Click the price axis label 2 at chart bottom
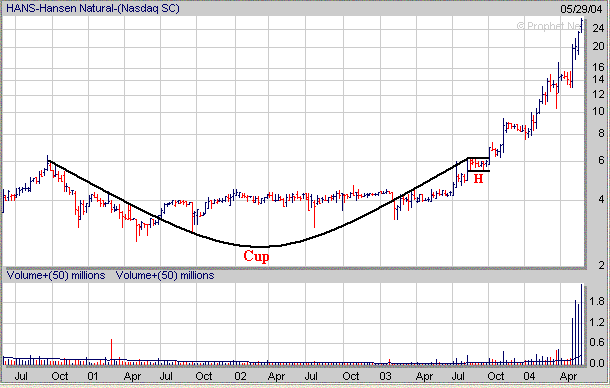Screen dimensions: 610x388 tap(601, 265)
